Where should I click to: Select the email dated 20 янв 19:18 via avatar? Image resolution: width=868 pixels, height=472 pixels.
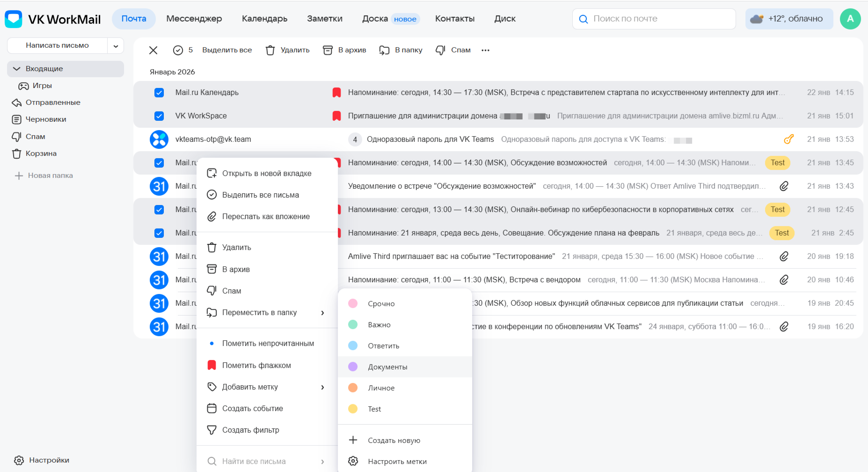[x=159, y=257]
